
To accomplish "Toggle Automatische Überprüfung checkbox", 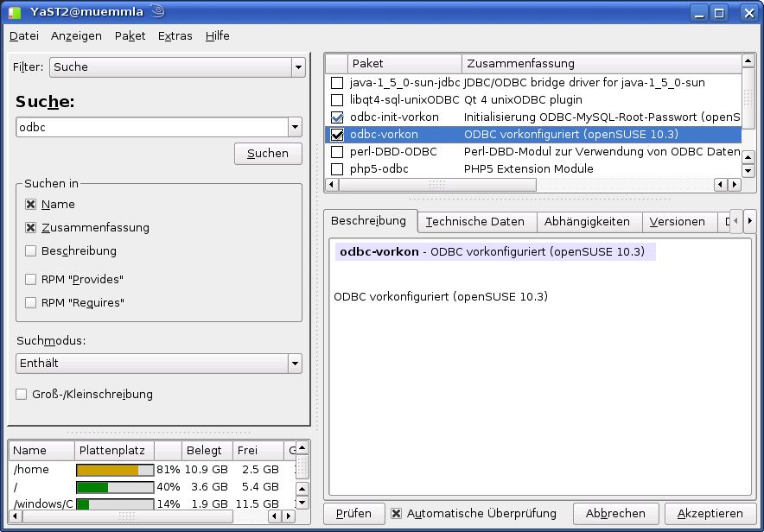I will (397, 513).
